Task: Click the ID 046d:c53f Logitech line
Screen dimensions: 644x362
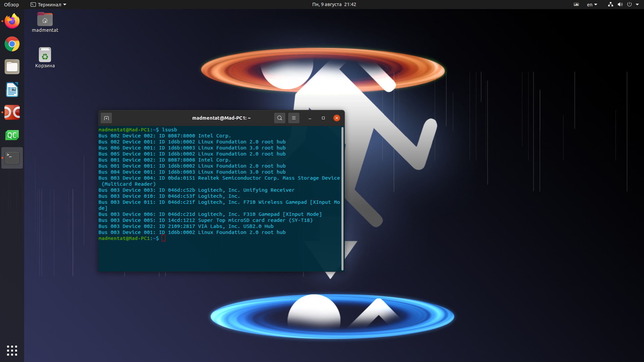Action: tap(169, 196)
